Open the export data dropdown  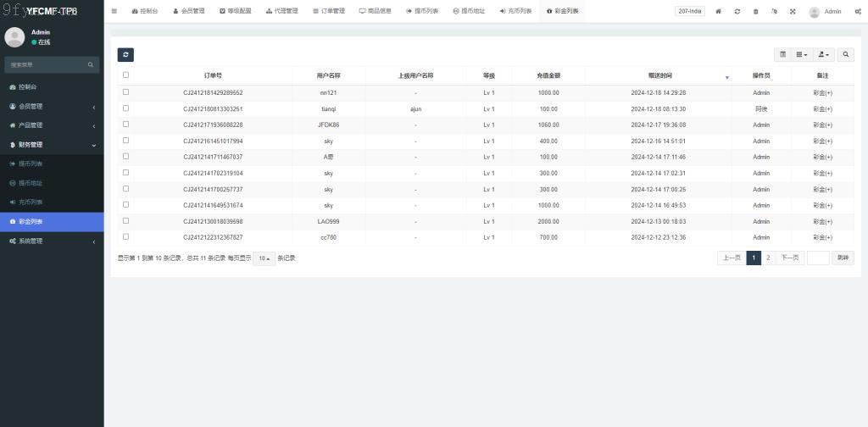coord(823,54)
